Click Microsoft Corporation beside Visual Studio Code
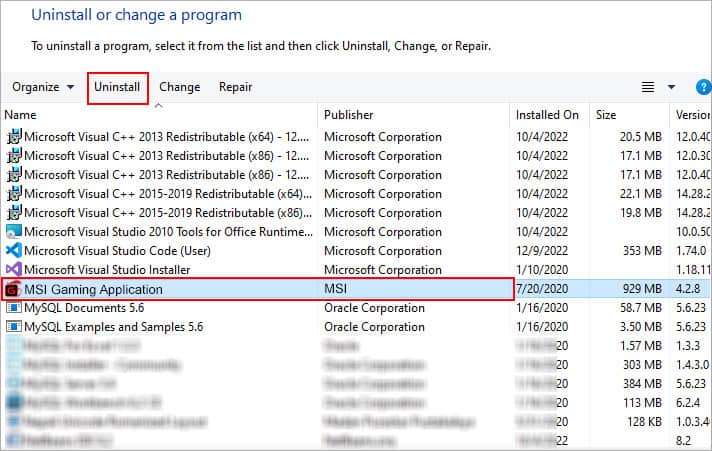 pyautogui.click(x=383, y=251)
